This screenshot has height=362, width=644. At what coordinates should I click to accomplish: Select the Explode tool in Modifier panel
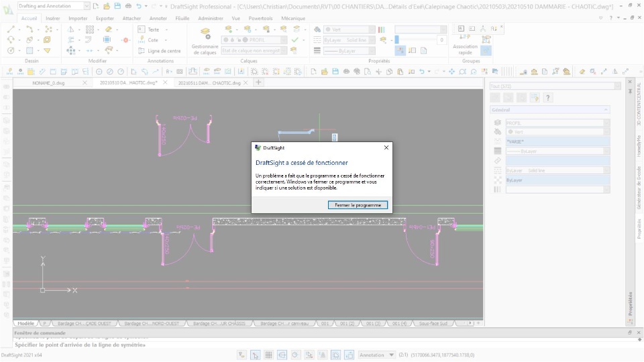[x=125, y=40]
